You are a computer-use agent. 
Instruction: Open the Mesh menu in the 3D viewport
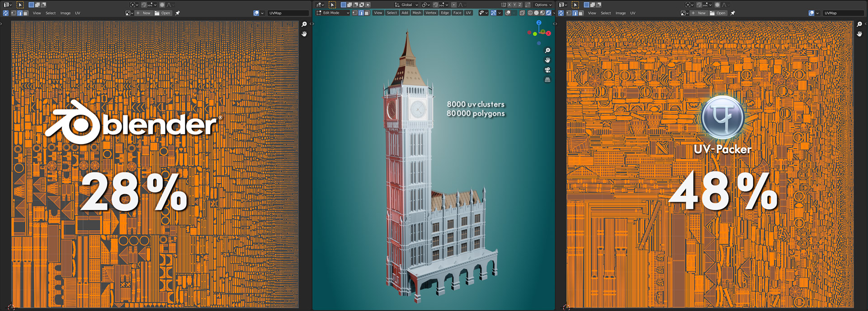pos(417,13)
